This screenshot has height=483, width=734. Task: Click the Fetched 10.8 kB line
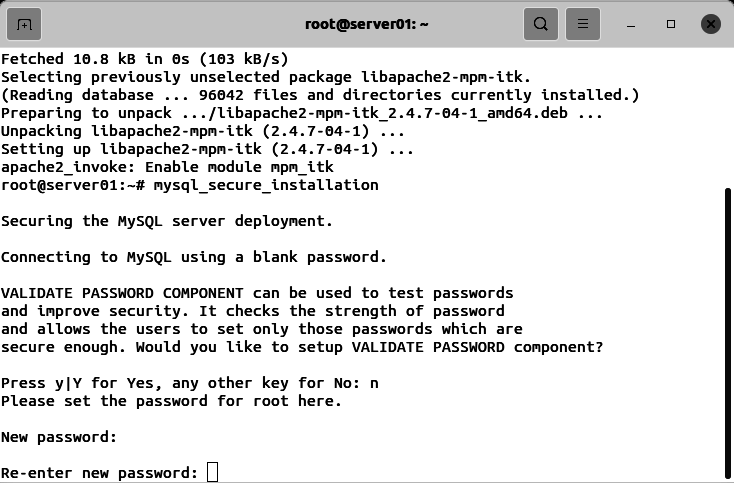[145, 59]
